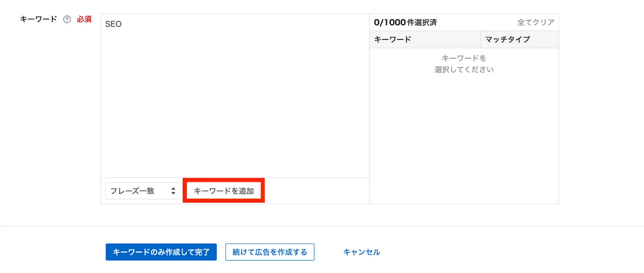644x273 pixels.
Task: Click the キーワード field label on the left
Action: (39, 19)
